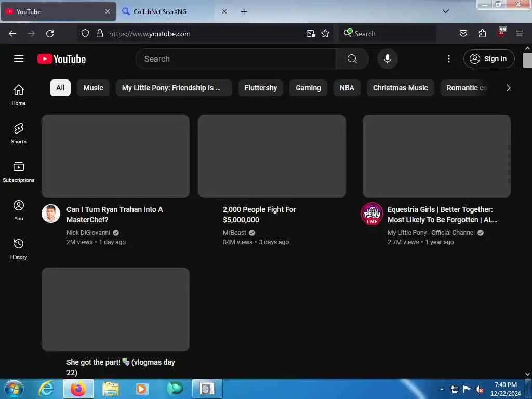The height and width of the screenshot is (399, 532).
Task: Open She got the part vlogmas title
Action: pyautogui.click(x=121, y=367)
